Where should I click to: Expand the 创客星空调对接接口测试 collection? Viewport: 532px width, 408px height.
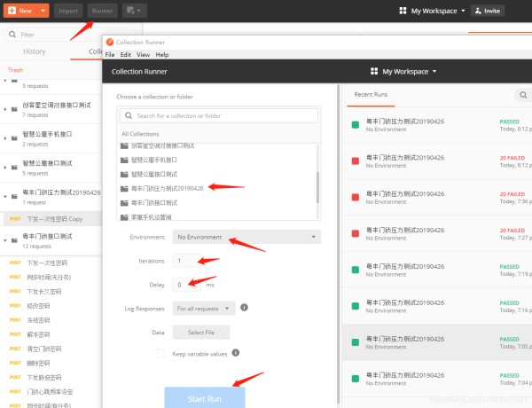5,109
